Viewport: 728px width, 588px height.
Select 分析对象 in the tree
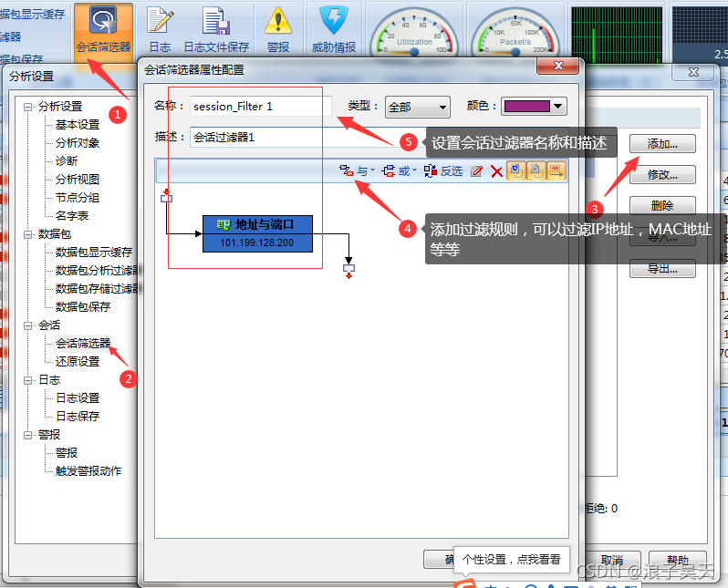tap(78, 143)
